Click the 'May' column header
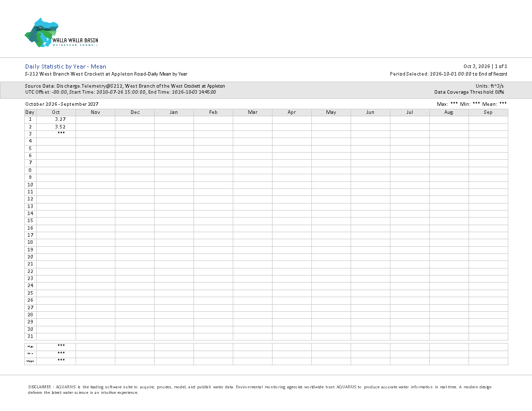Viewport: 532px width, 411px height. (331, 112)
